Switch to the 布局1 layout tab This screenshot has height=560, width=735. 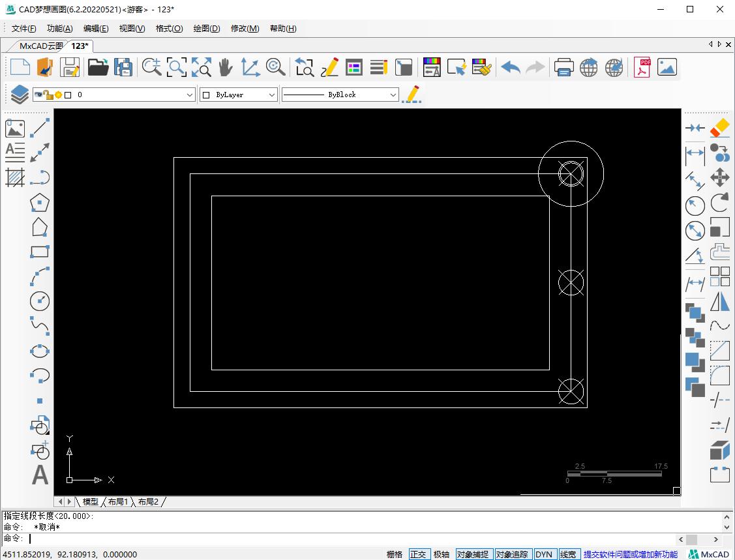point(118,501)
